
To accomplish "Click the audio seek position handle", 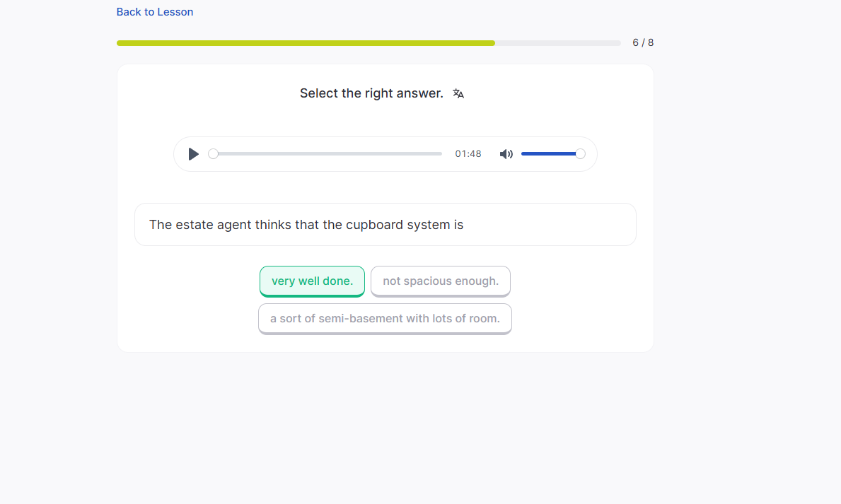I will tap(213, 154).
